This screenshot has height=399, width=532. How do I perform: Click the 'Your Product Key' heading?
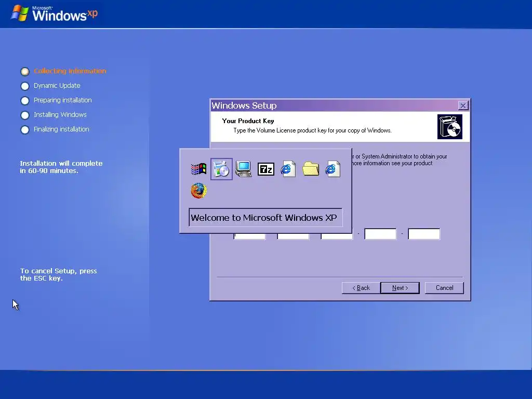click(248, 121)
